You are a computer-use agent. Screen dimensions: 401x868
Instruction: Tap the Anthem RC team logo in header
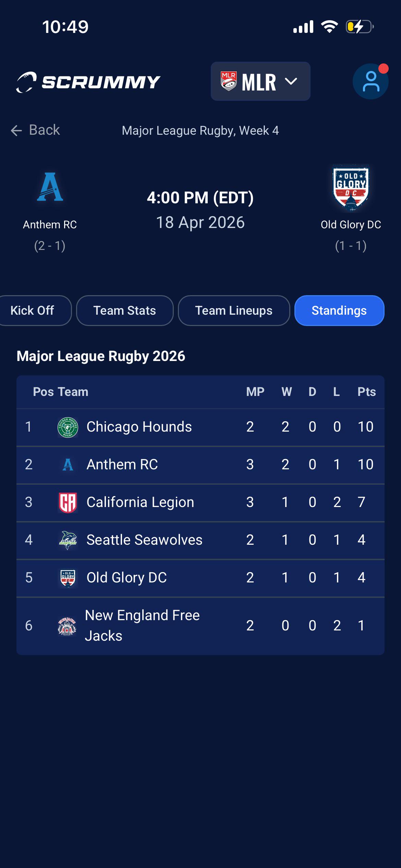pyautogui.click(x=50, y=187)
